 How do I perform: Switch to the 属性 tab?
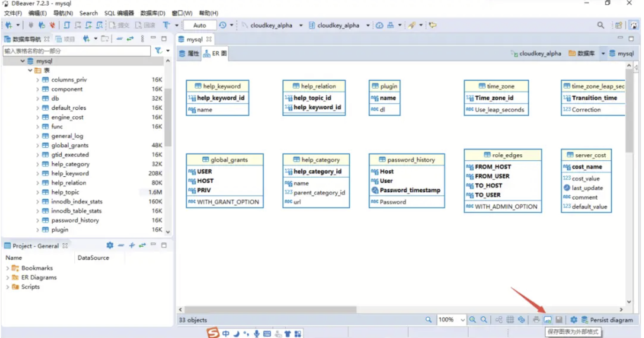pyautogui.click(x=189, y=54)
